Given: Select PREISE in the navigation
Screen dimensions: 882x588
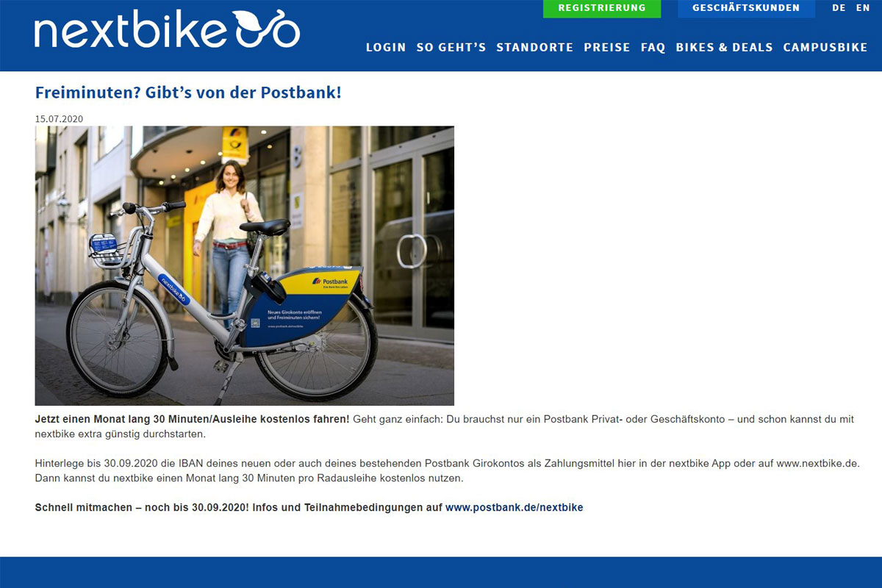Looking at the screenshot, I should click(x=607, y=47).
